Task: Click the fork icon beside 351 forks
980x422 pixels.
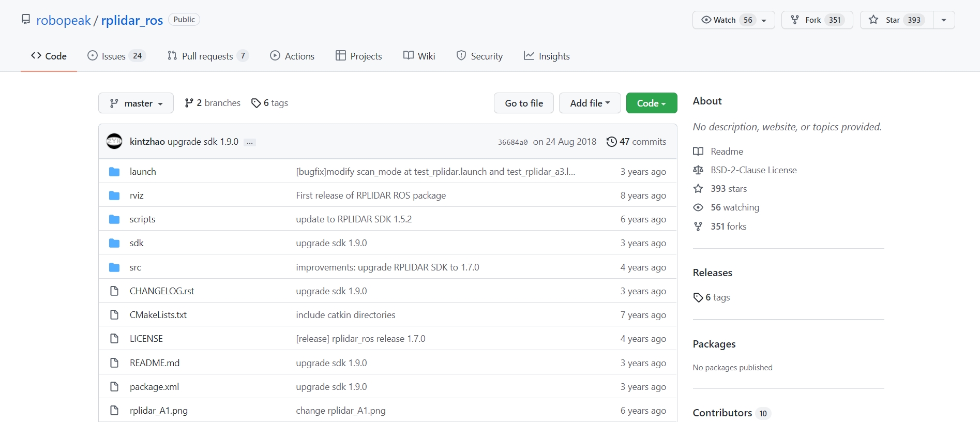Action: point(698,227)
